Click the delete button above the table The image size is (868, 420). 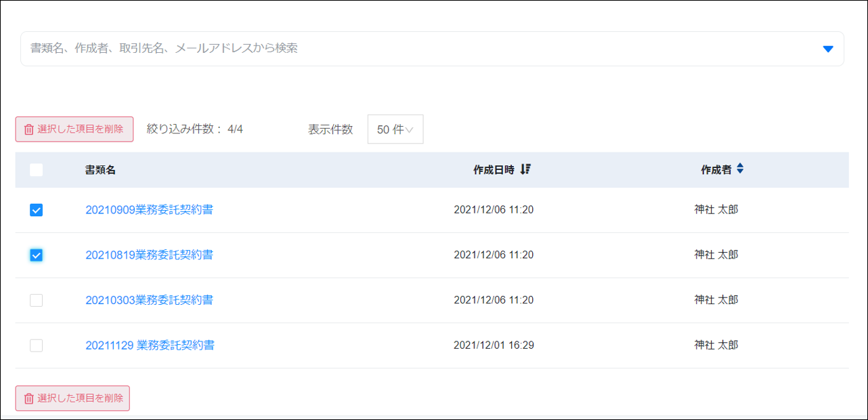[74, 129]
